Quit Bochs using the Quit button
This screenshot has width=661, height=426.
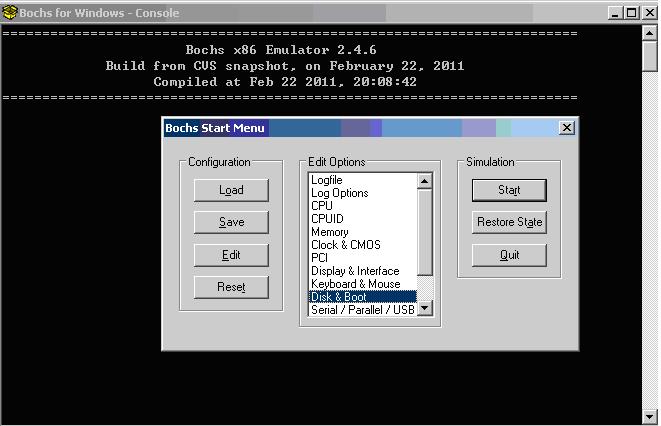(509, 255)
